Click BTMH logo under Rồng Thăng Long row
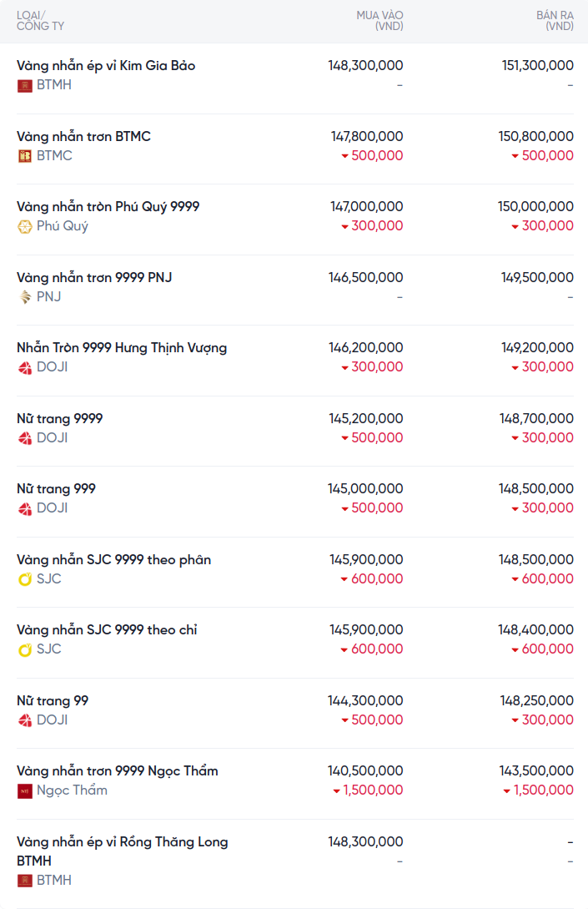Screen dimensions: 588x909 [25, 881]
